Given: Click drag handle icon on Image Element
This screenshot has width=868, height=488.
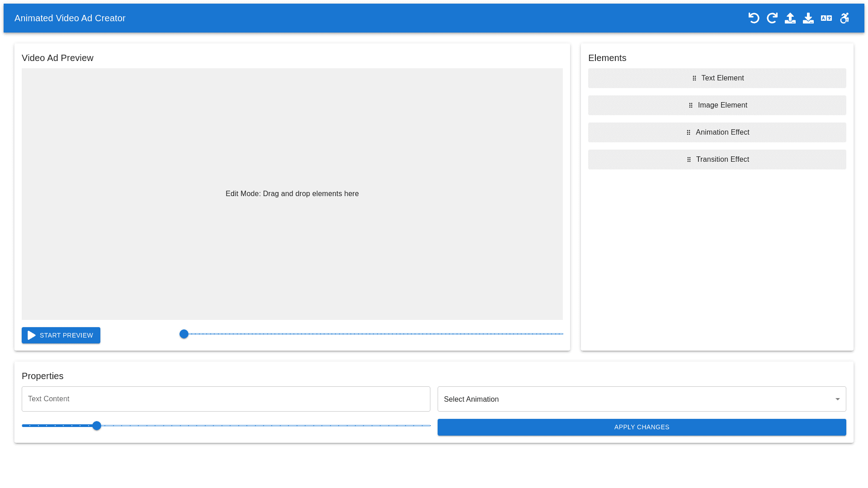Looking at the screenshot, I should coord(691,105).
